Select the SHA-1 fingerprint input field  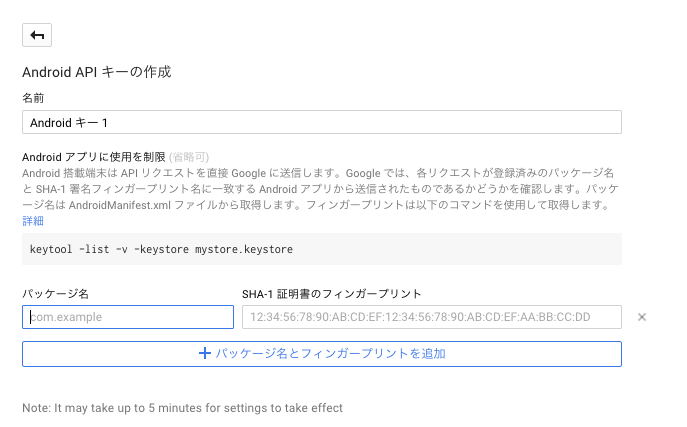pyautogui.click(x=432, y=317)
